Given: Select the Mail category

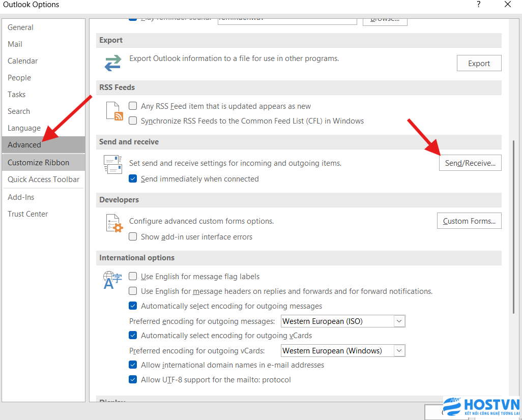Looking at the screenshot, I should click(x=15, y=44).
